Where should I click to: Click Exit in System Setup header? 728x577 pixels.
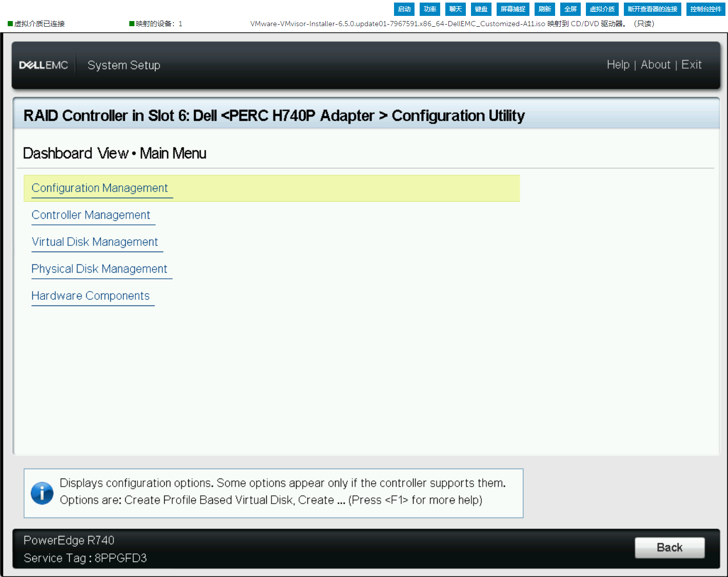692,65
